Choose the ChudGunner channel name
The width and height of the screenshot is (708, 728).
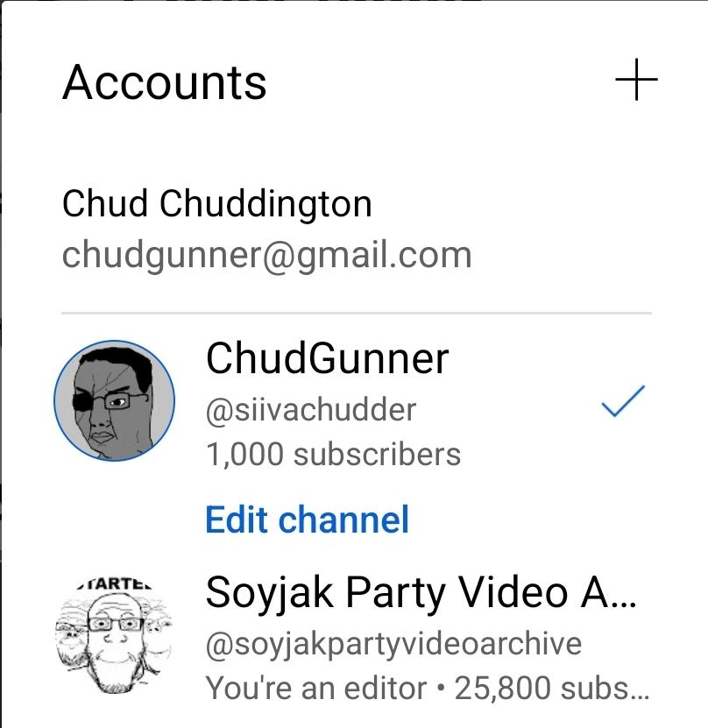(328, 358)
